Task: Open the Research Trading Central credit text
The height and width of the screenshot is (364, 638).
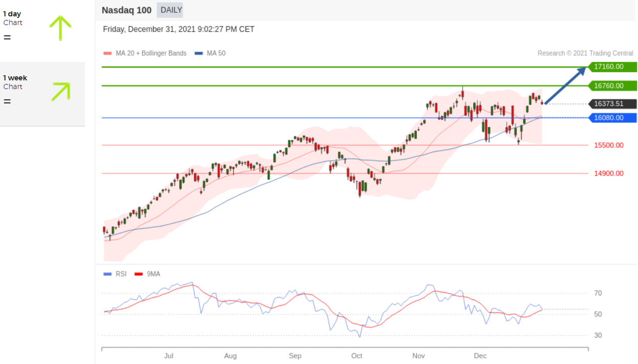Action: click(x=585, y=53)
